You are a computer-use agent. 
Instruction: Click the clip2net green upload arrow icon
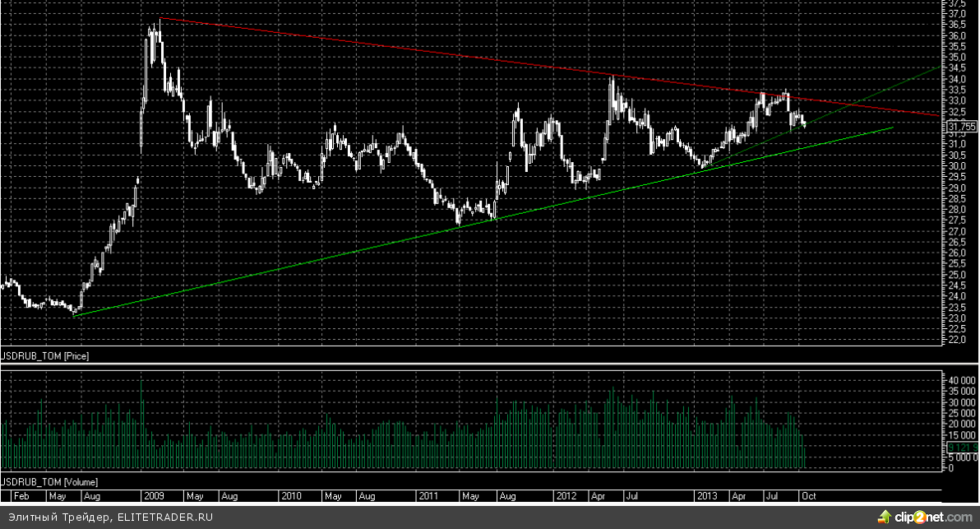tap(885, 517)
